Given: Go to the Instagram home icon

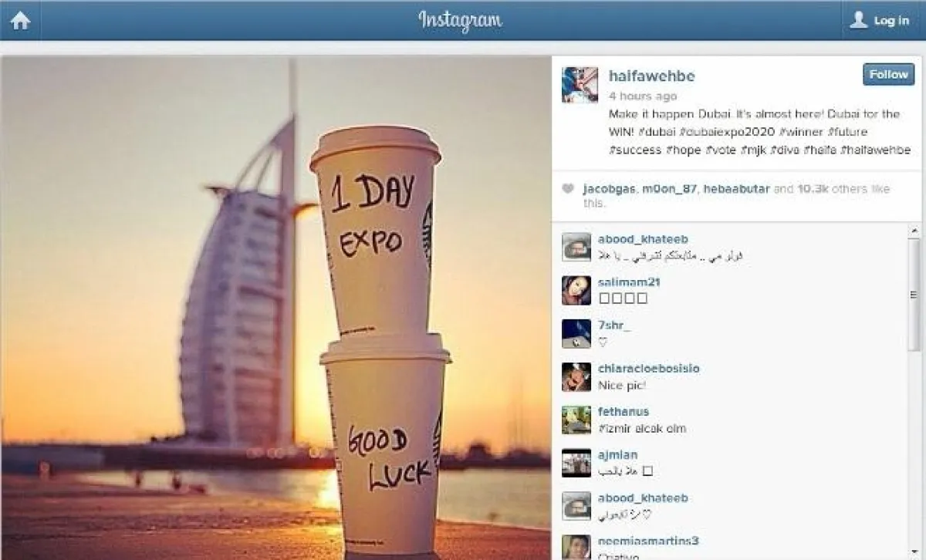Looking at the screenshot, I should pyautogui.click(x=20, y=20).
